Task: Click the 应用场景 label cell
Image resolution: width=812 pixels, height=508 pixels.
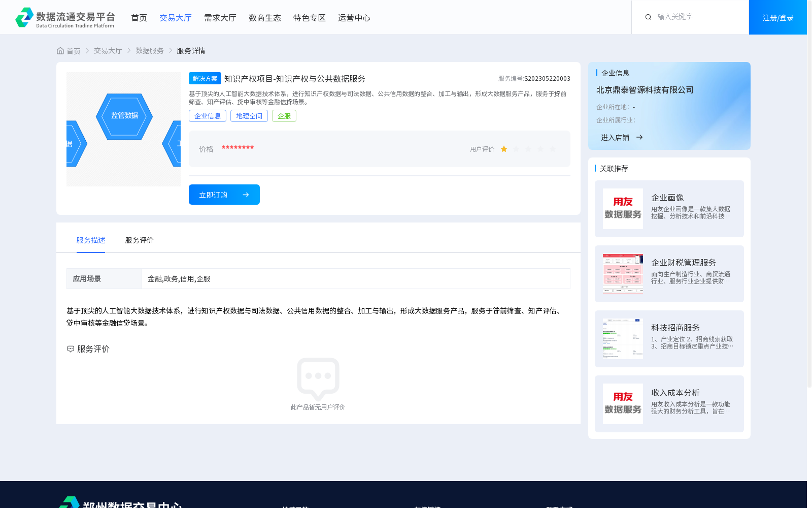Action: pyautogui.click(x=104, y=279)
